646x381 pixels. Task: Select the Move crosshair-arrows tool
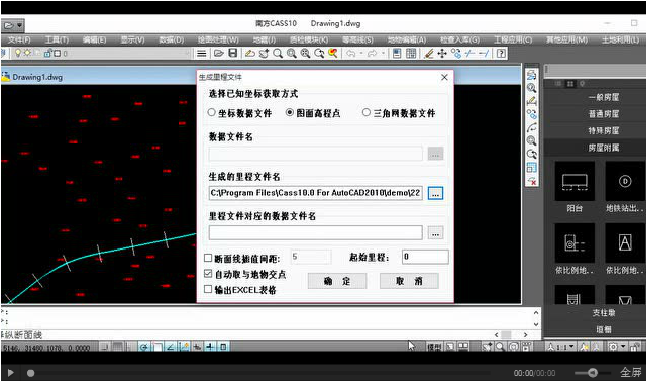(442, 54)
